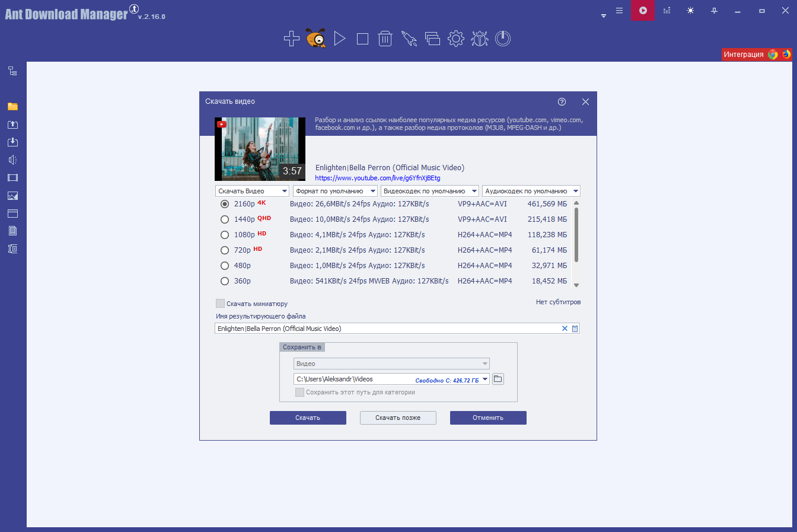Click the Скачать button
The width and height of the screenshot is (797, 532).
coord(308,418)
